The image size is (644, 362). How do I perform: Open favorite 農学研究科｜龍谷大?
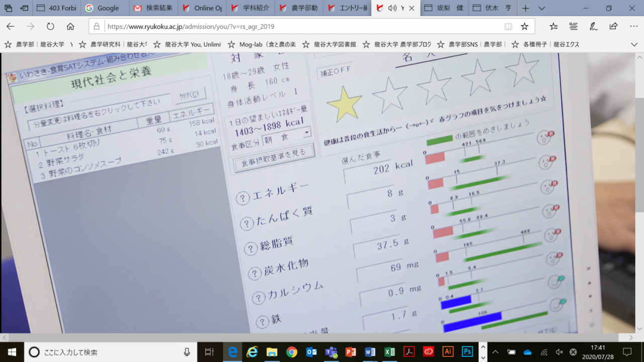click(x=113, y=44)
